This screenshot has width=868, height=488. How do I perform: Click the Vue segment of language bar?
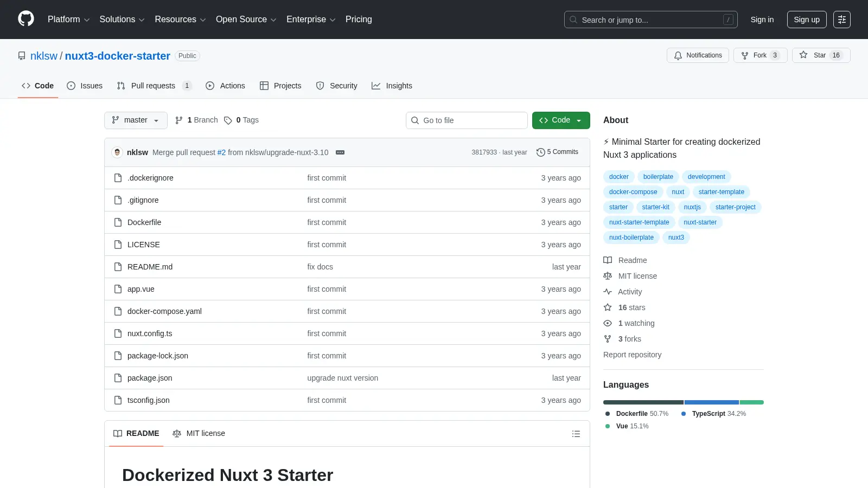click(752, 402)
